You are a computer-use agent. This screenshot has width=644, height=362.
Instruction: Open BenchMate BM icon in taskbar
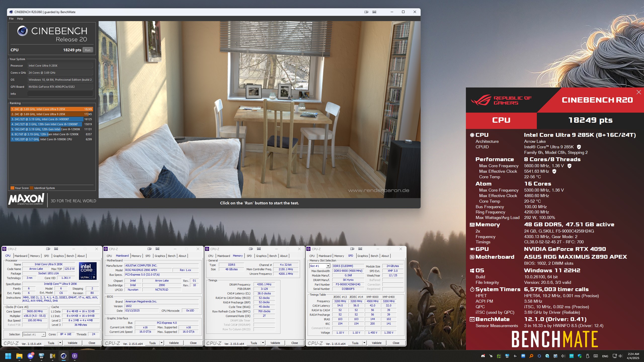[53, 356]
